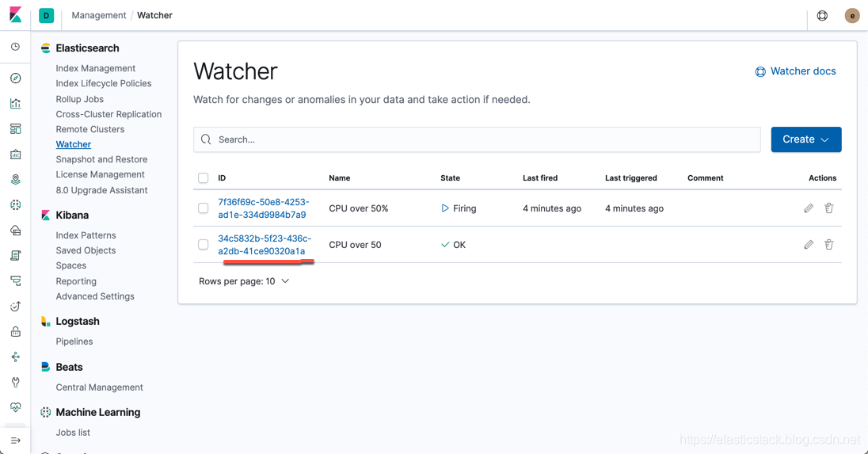Open License Management
The image size is (868, 454).
(101, 174)
